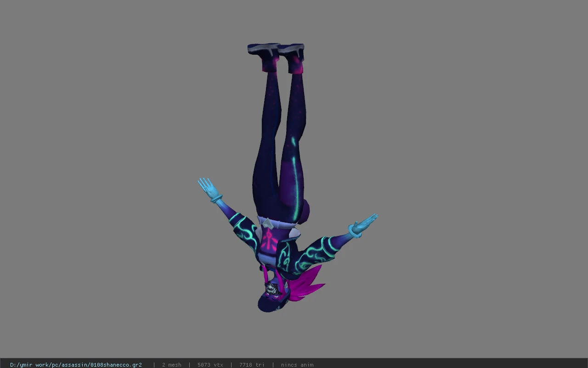Screen dimensions: 588x368
Task: Select the upside-down character model in viewport
Action: click(287, 178)
